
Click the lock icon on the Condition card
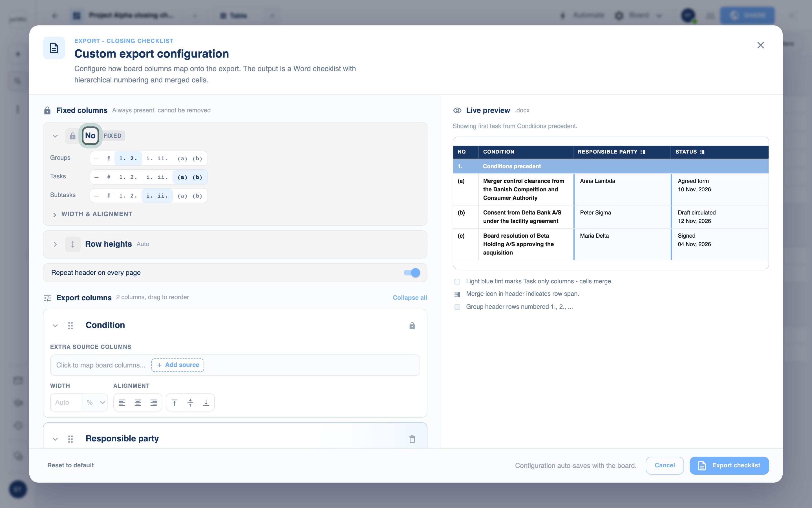[412, 326]
